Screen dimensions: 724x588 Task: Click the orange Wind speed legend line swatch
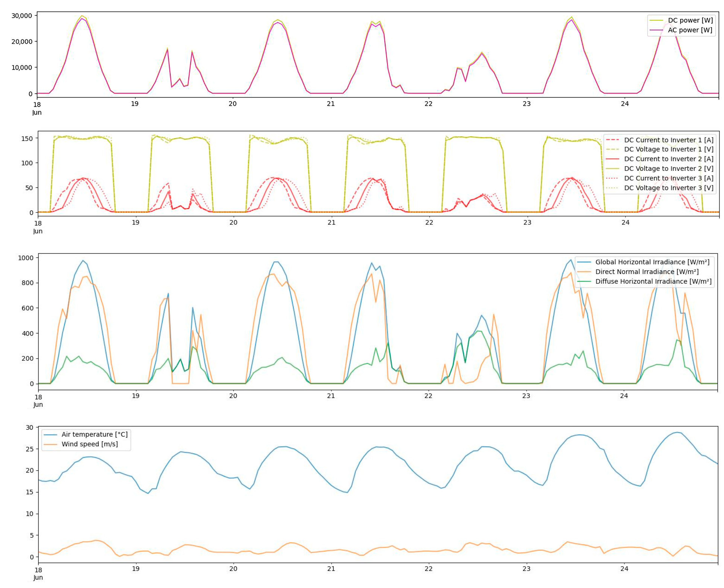pyautogui.click(x=50, y=444)
